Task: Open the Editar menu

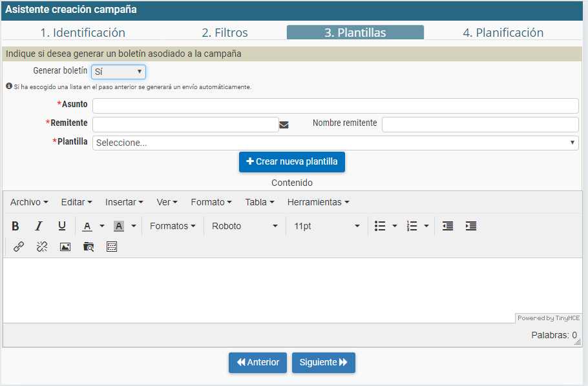Action: click(76, 203)
